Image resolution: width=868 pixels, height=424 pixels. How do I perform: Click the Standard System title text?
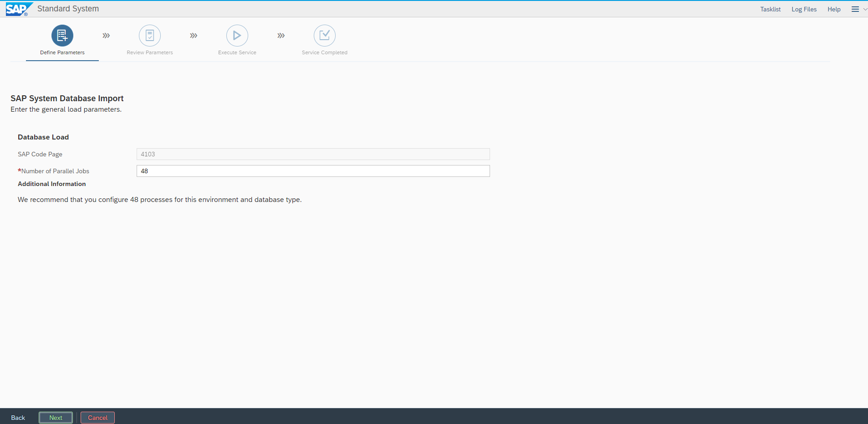coord(68,9)
